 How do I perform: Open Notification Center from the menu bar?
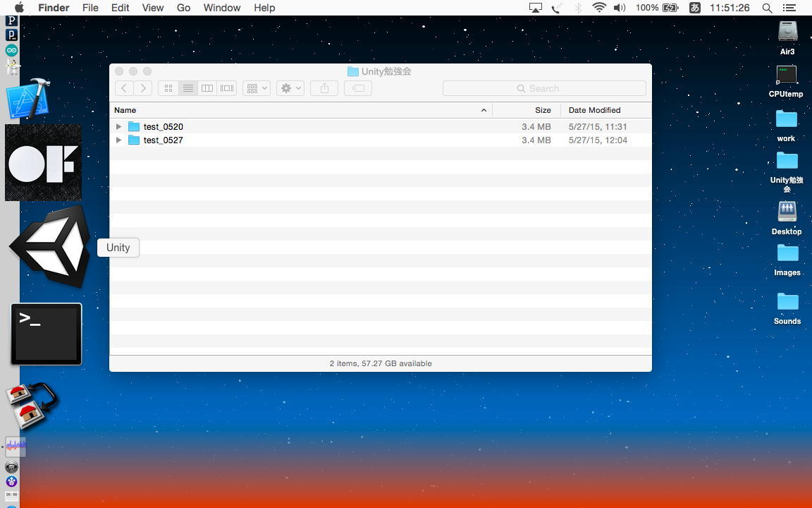click(x=789, y=8)
